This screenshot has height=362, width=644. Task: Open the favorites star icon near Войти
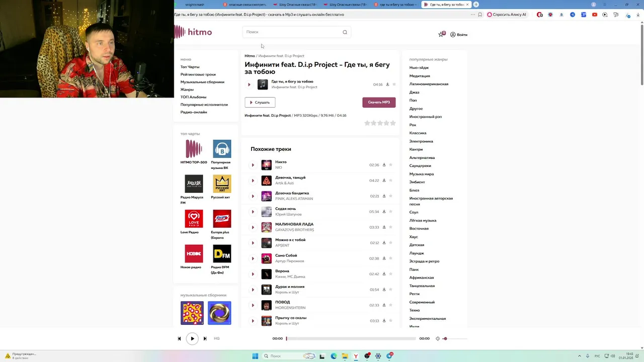tap(441, 34)
